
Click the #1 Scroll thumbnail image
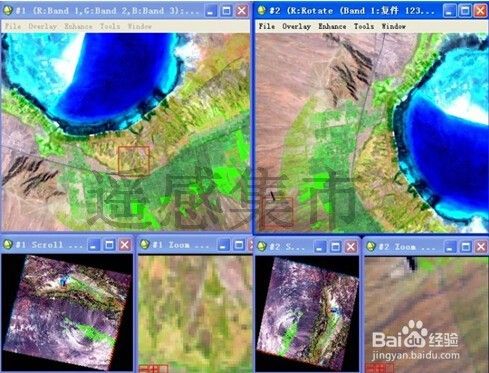click(67, 312)
